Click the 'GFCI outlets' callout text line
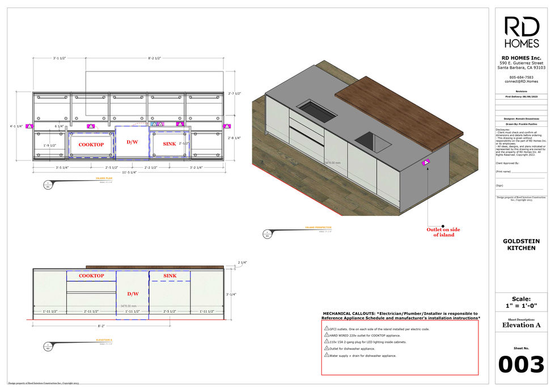 [379, 329]
